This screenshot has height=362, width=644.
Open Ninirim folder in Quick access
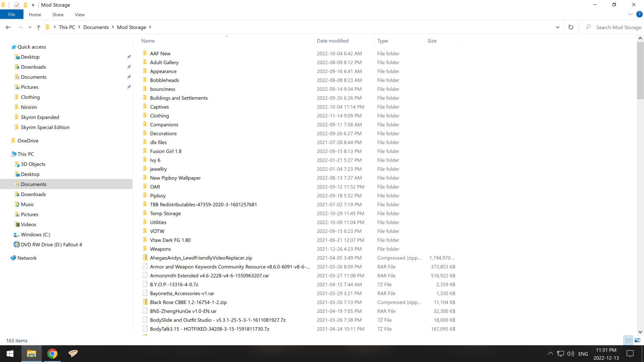pos(29,107)
